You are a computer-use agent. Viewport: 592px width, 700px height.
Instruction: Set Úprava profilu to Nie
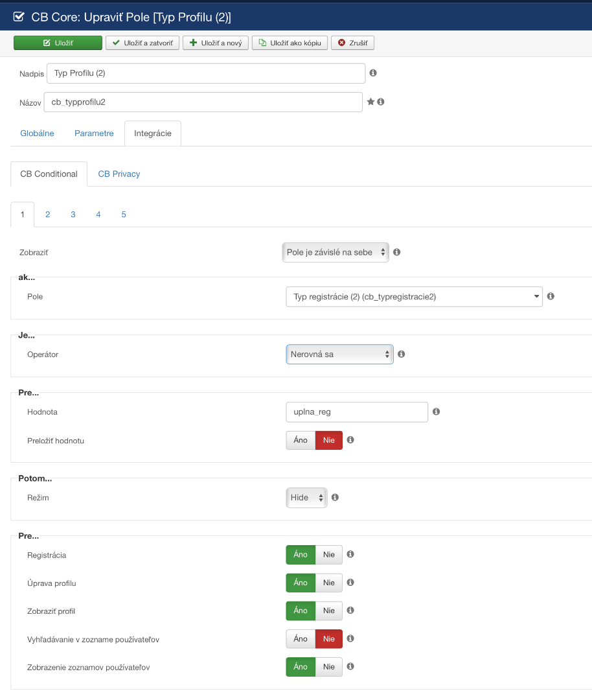329,583
